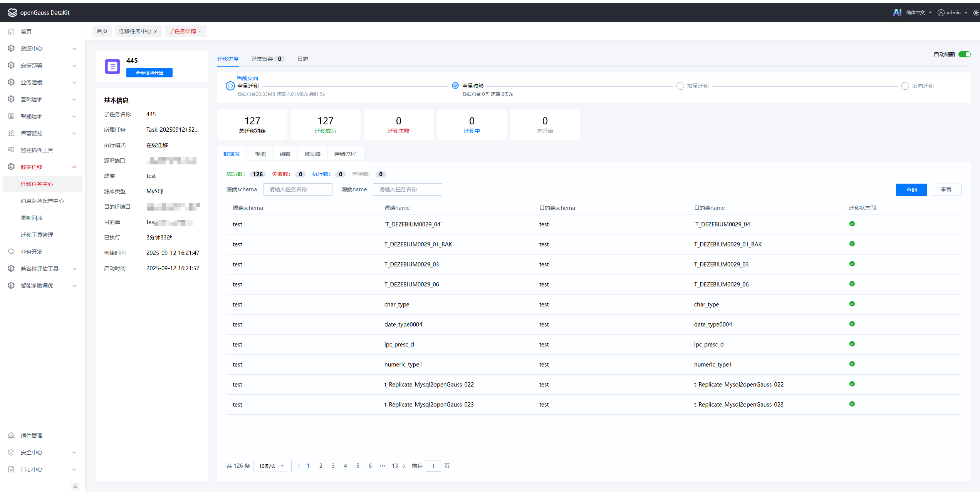Close the 子任务详情 tab
The image size is (980, 492).
point(200,32)
